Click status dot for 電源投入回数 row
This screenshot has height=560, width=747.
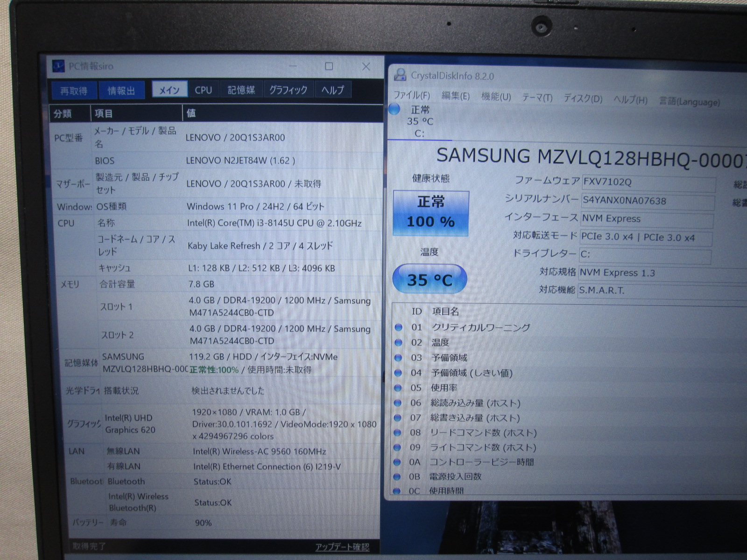(x=397, y=476)
